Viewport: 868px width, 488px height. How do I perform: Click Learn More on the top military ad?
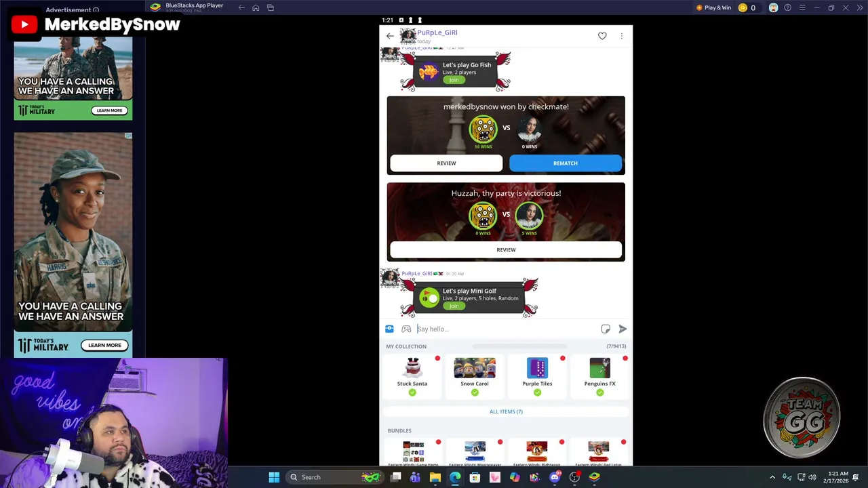pyautogui.click(x=109, y=110)
